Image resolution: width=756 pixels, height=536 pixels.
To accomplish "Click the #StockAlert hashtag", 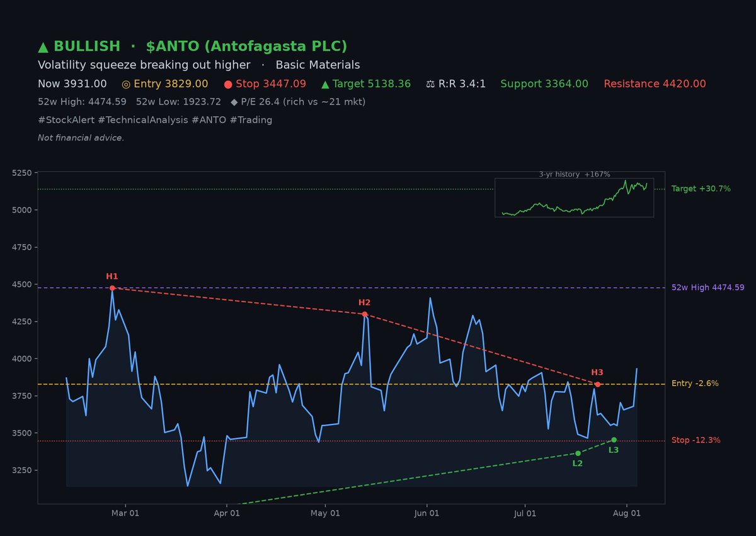I will pyautogui.click(x=67, y=120).
